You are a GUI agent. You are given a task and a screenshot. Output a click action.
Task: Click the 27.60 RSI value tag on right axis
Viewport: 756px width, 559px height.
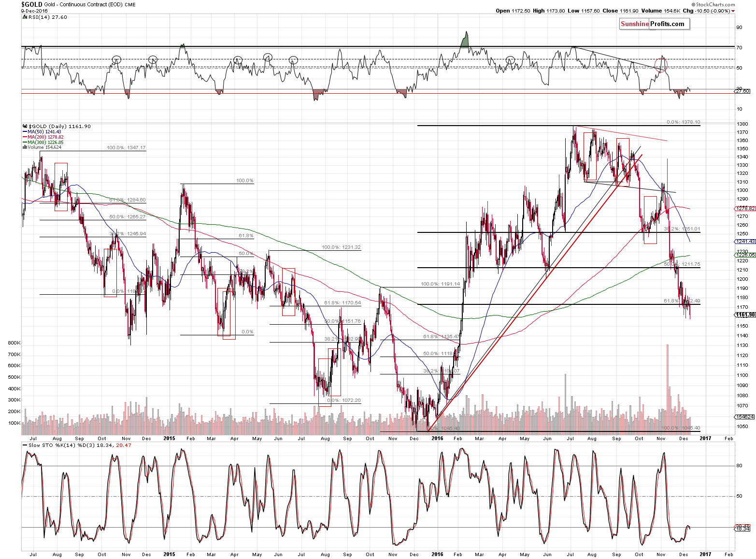[743, 91]
